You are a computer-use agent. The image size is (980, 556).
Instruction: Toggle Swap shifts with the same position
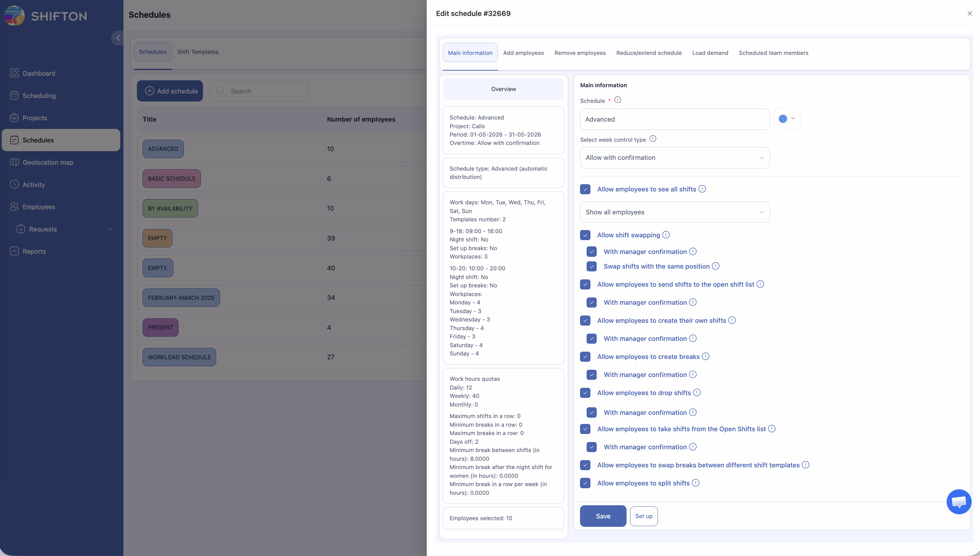pyautogui.click(x=592, y=267)
